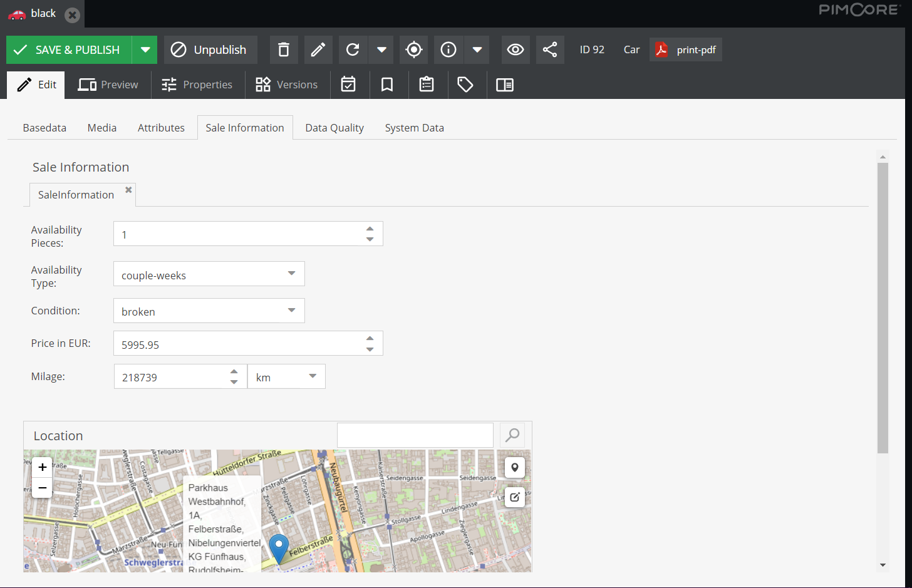Click the reload icon

[353, 49]
